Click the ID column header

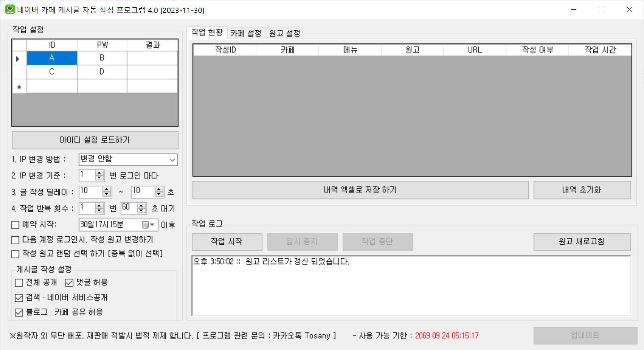[52, 45]
